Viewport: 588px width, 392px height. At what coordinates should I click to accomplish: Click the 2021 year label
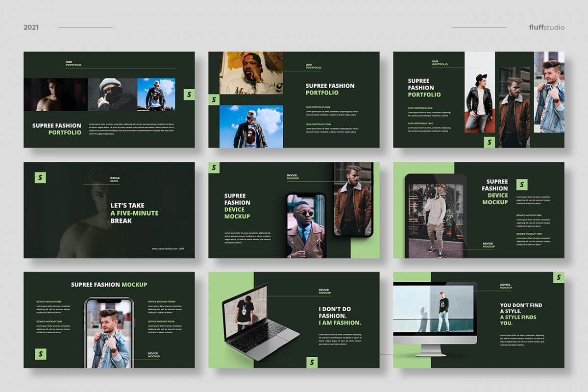31,27
